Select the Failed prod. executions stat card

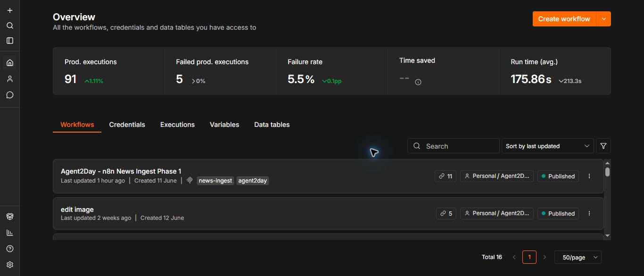pos(220,71)
